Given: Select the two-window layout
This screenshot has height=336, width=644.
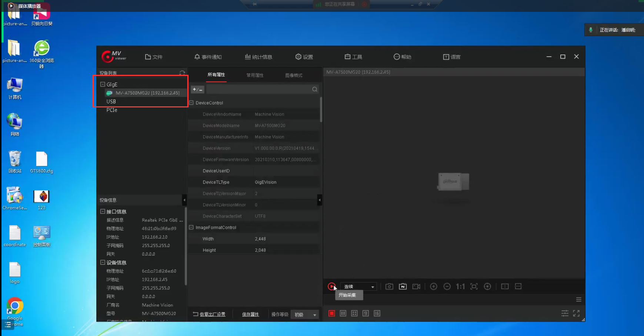Looking at the screenshot, I should click(x=343, y=313).
